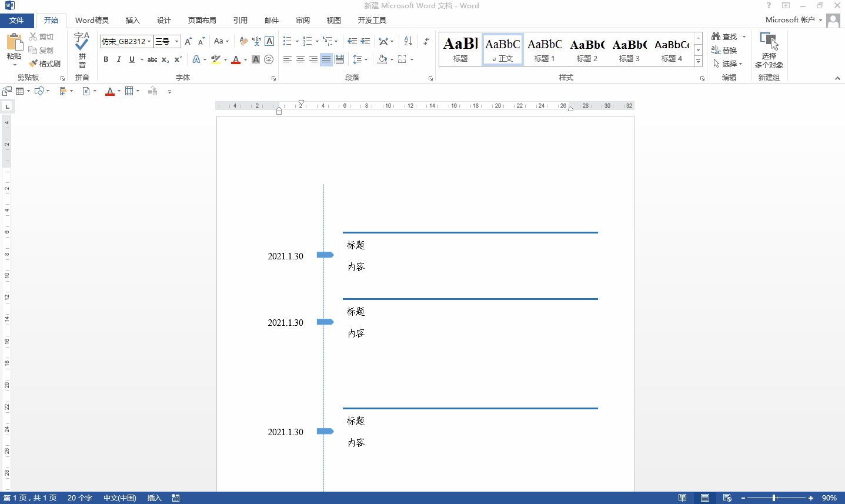Viewport: 845px width, 504px height.
Task: Click the yellow text highlight color button
Action: [x=216, y=59]
